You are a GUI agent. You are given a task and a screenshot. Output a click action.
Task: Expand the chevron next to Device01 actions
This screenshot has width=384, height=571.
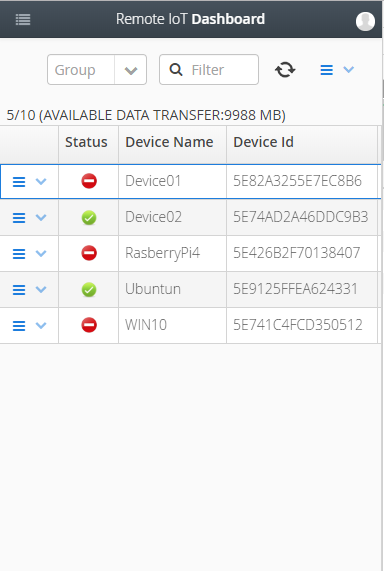[x=41, y=181]
